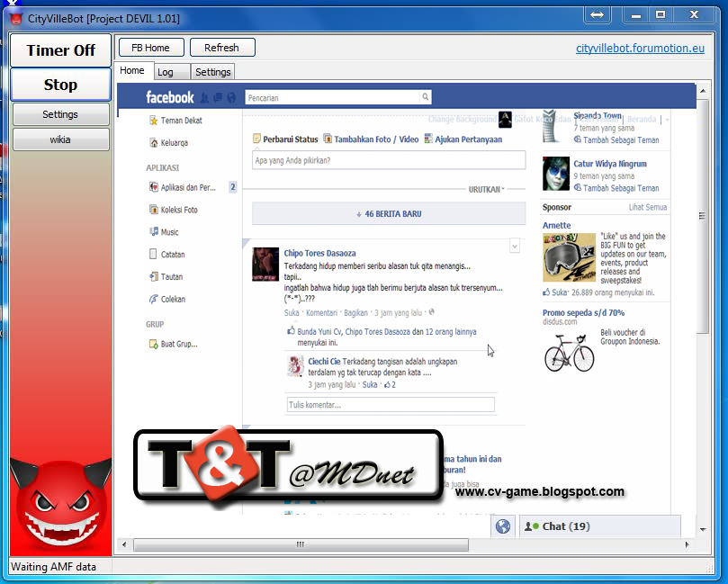Click Lihat Semua in Sponsor section
This screenshot has height=584, width=728.
[x=648, y=207]
